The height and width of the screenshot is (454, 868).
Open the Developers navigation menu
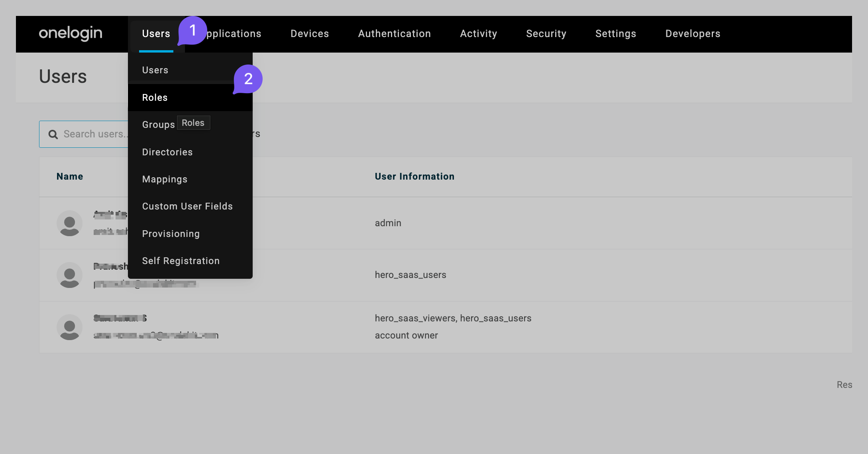(x=692, y=33)
